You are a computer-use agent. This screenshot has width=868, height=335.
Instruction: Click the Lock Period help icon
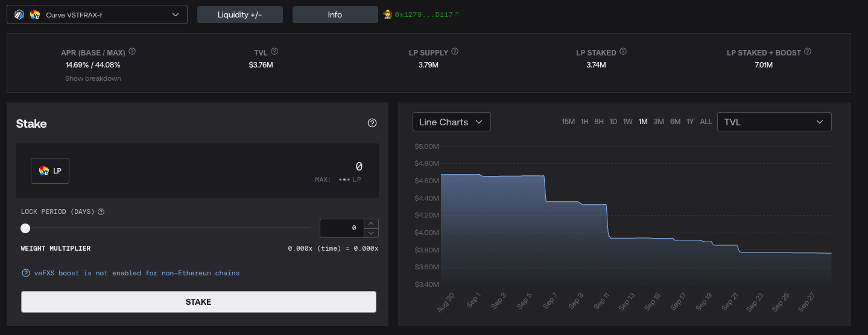[x=101, y=212]
